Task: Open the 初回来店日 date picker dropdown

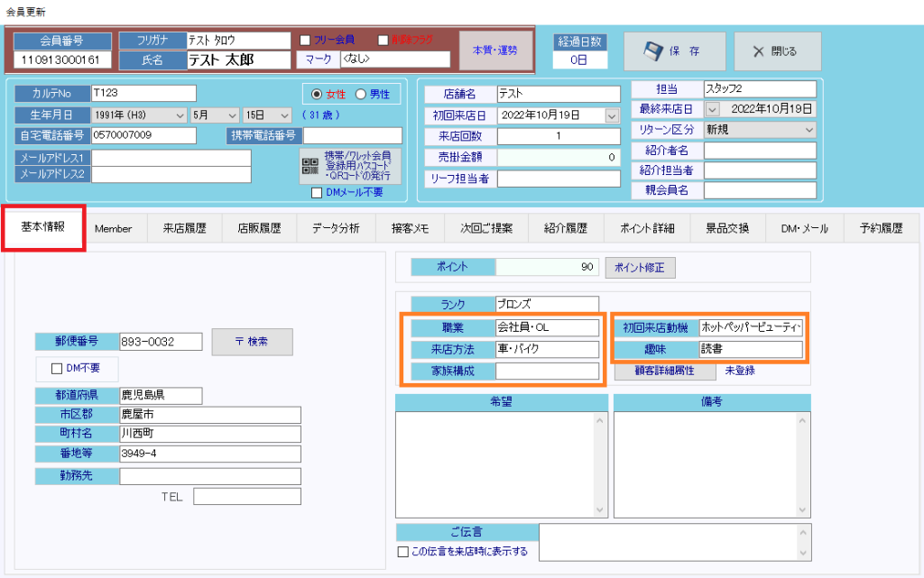Action: [x=612, y=115]
